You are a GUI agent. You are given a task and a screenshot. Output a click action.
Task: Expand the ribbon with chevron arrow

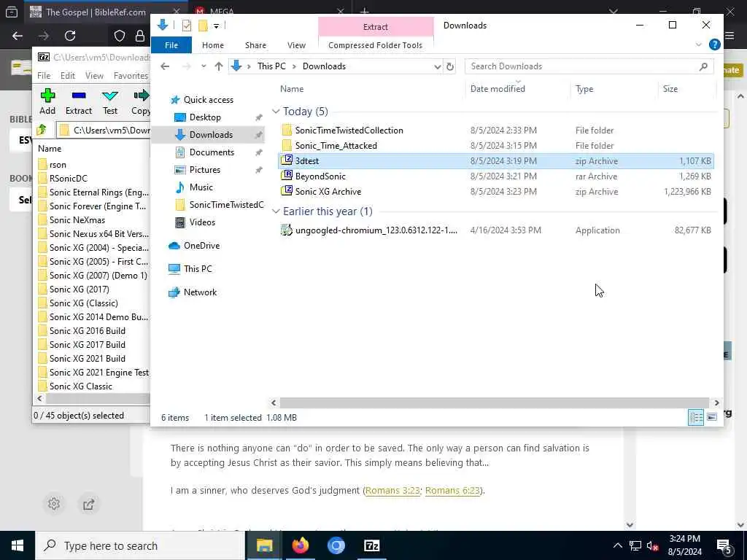pos(698,44)
